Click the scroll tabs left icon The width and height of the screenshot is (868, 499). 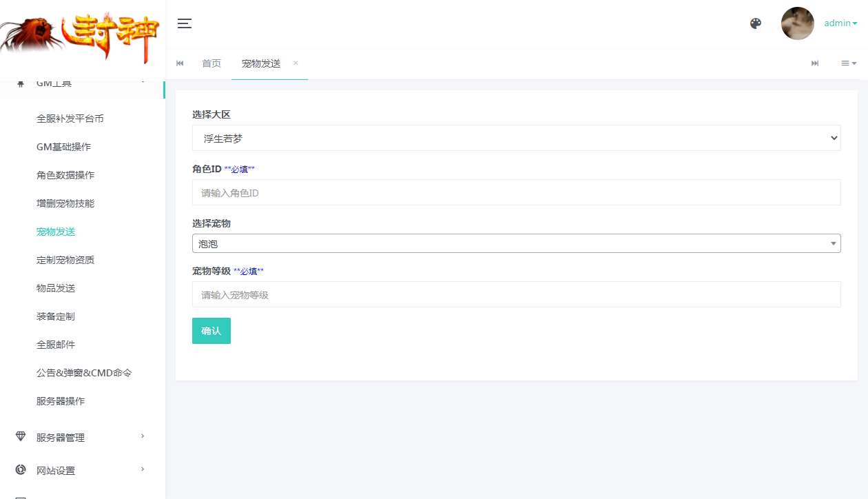[179, 63]
